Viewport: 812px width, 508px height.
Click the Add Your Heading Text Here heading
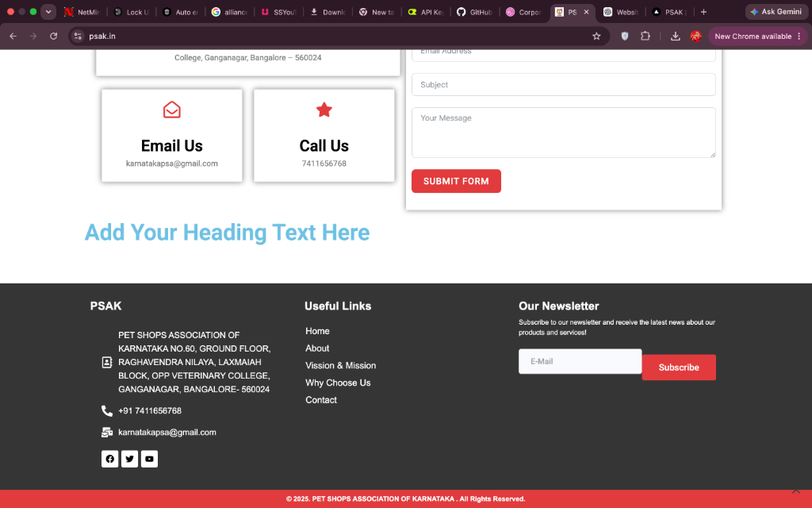228,233
